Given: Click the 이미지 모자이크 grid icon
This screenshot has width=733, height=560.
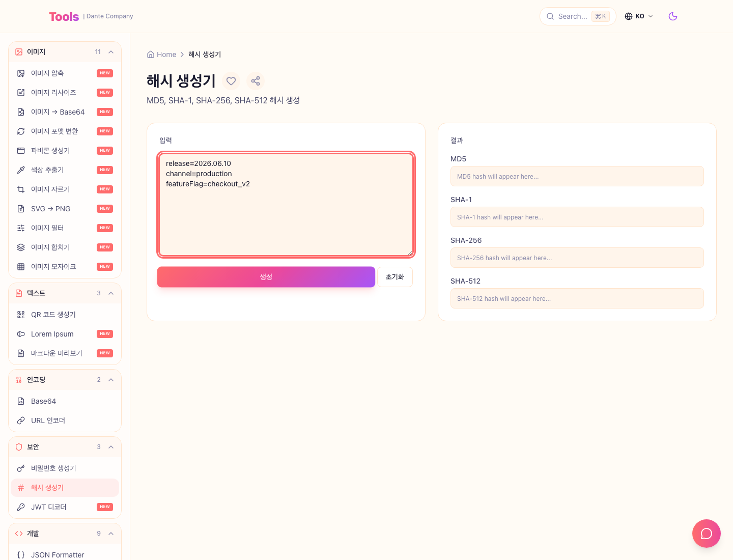Looking at the screenshot, I should [x=21, y=267].
